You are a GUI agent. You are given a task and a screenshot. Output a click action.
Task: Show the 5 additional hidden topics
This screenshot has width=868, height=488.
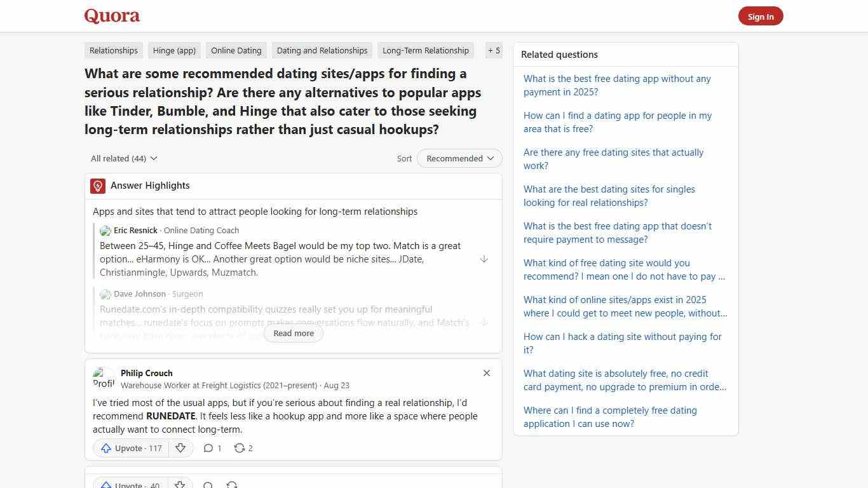click(494, 50)
